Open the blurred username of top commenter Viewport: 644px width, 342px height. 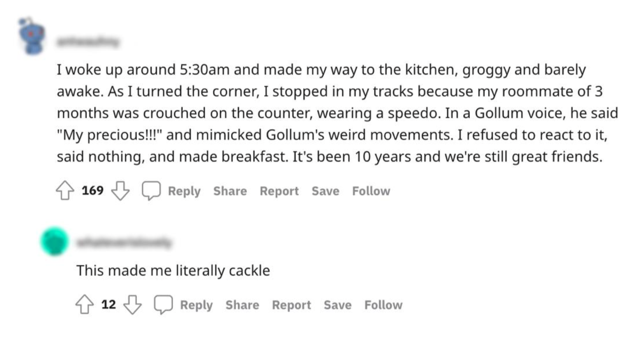[88, 41]
